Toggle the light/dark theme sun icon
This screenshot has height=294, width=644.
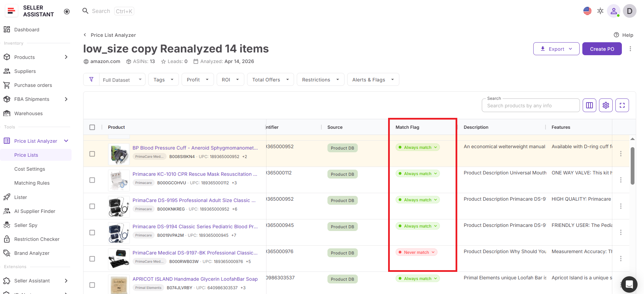pyautogui.click(x=600, y=11)
